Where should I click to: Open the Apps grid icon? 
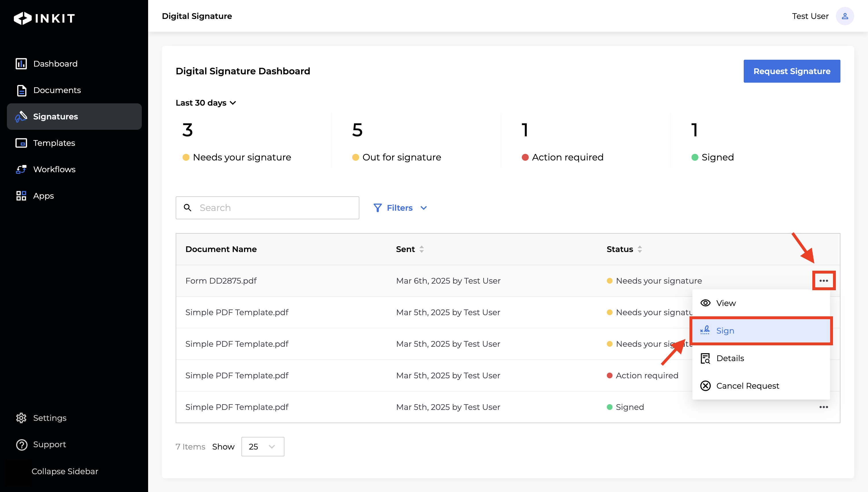tap(21, 196)
